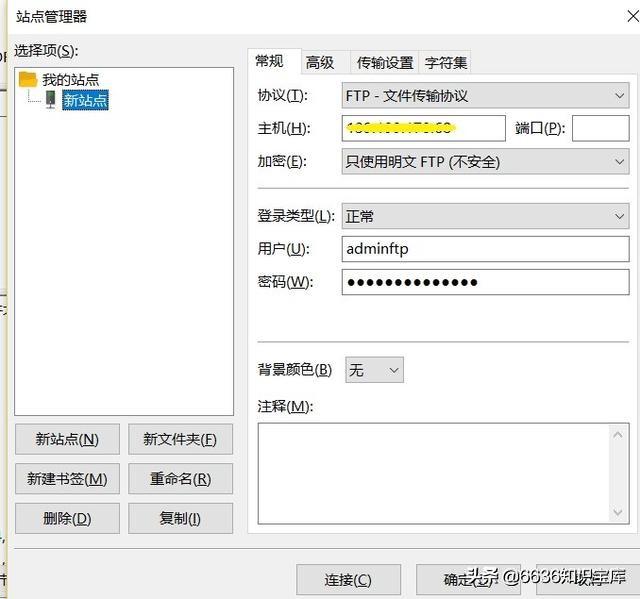Expand the 加密 encryption dropdown
This screenshot has width=640, height=599.
[485, 162]
